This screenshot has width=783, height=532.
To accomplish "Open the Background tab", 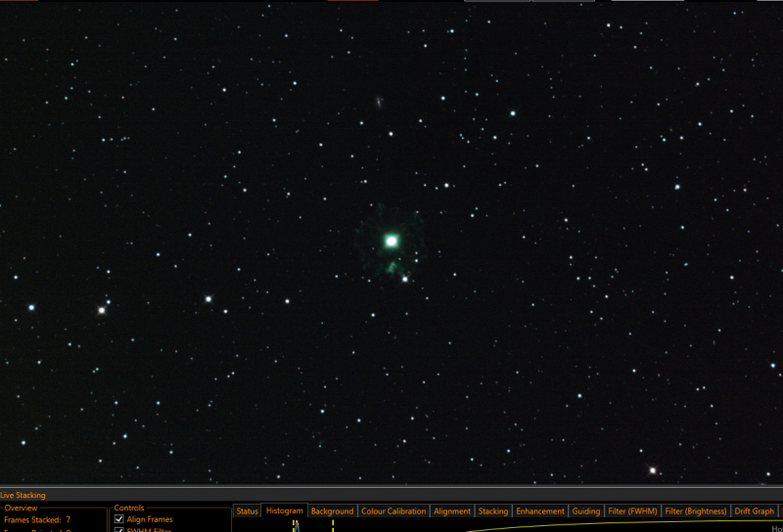I will click(x=332, y=511).
